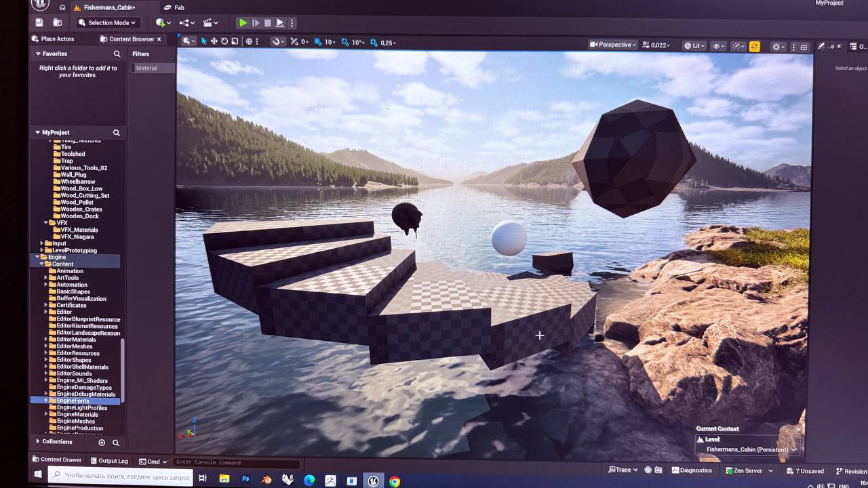This screenshot has height=488, width=868.
Task: Search MyProject folders magnifier icon
Action: click(117, 133)
